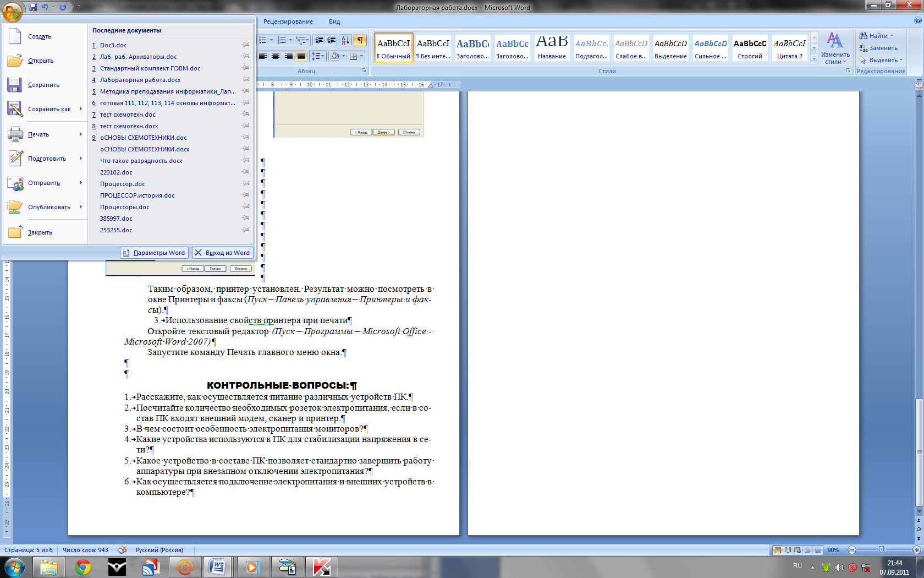Toggle justified text alignment

[301, 56]
